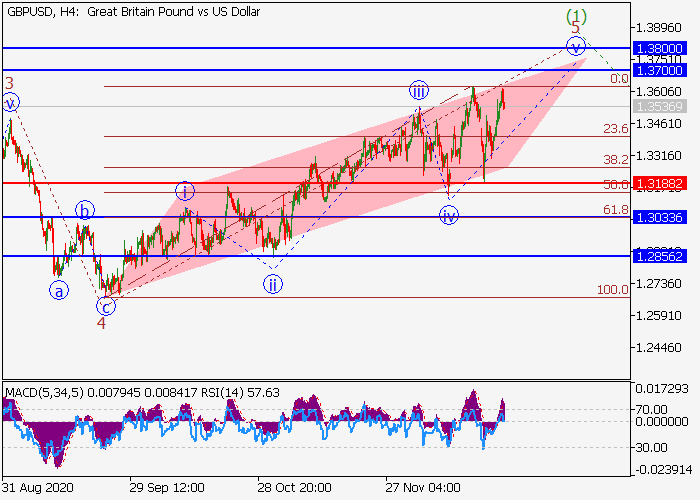Click the -0.023914 MACD scale value
Viewport: 700px width, 500px height.
pos(664,470)
